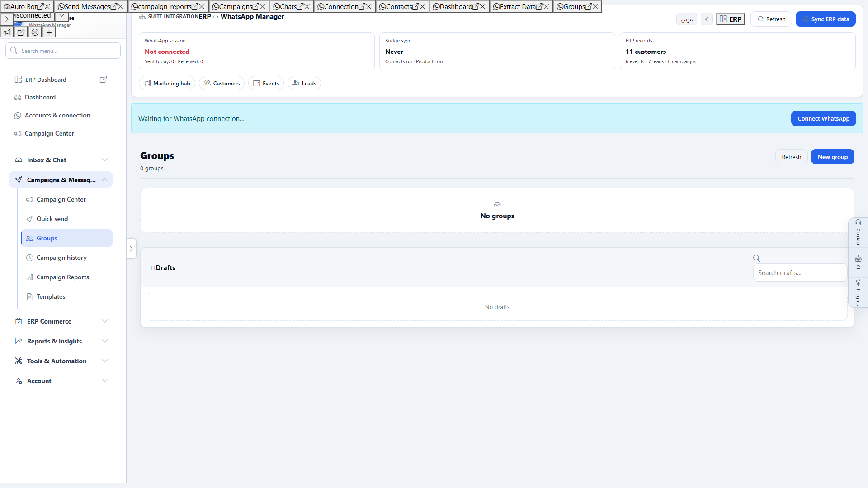Open the Marketing hub chip
Viewport: 868px width, 488px height.
pos(167,83)
